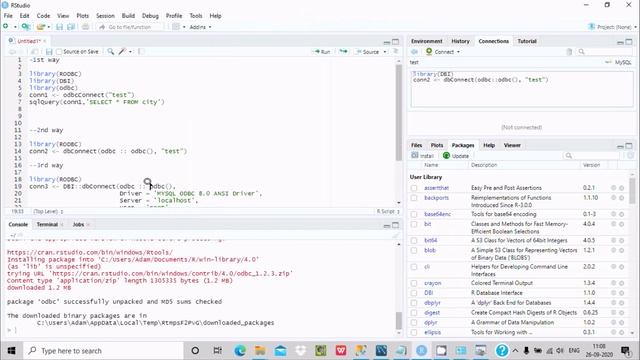
Task: Maximize the Connections pane
Action: tap(629, 42)
